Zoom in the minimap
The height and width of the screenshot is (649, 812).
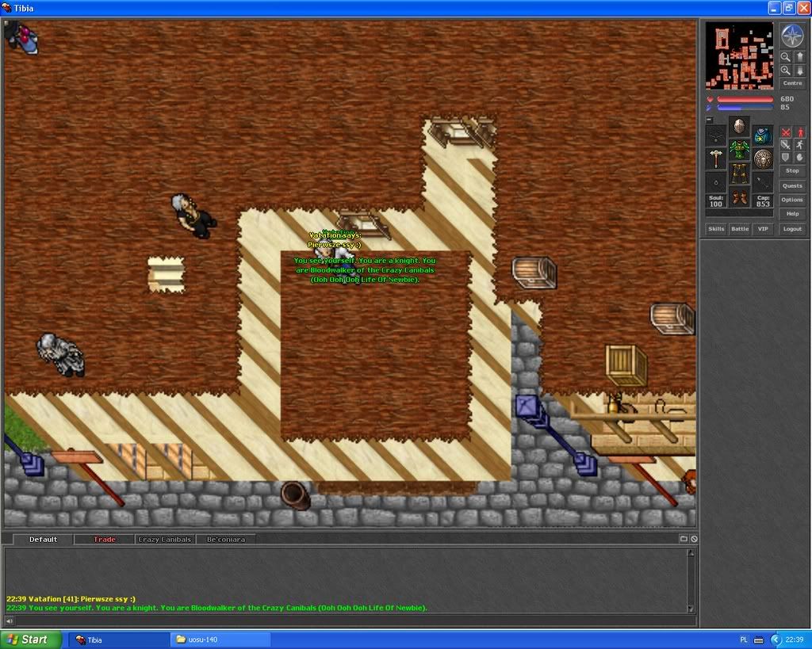coord(786,71)
